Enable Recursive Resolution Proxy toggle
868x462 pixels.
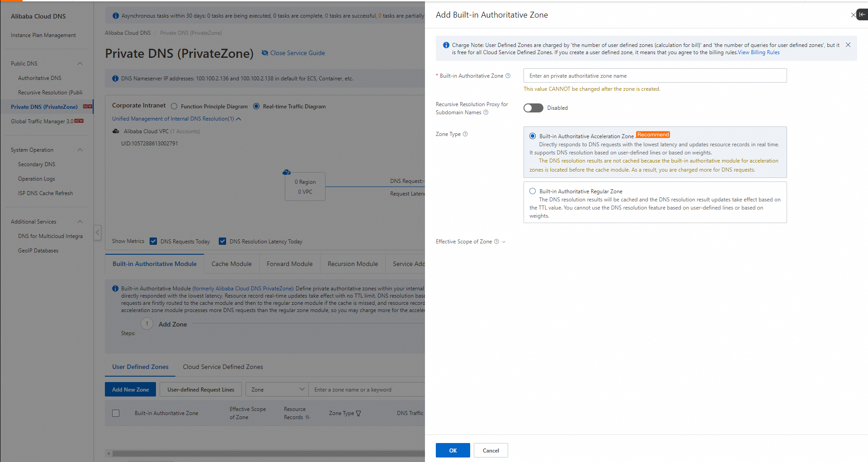(x=533, y=108)
